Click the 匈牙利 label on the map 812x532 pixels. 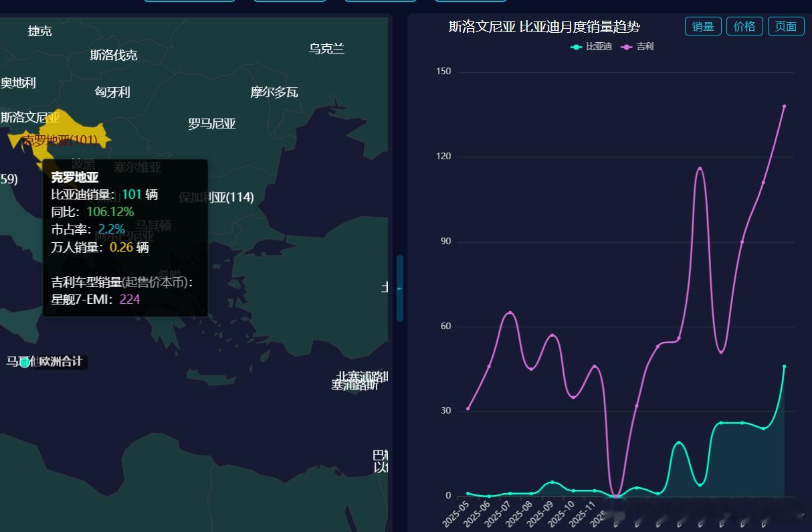[112, 92]
